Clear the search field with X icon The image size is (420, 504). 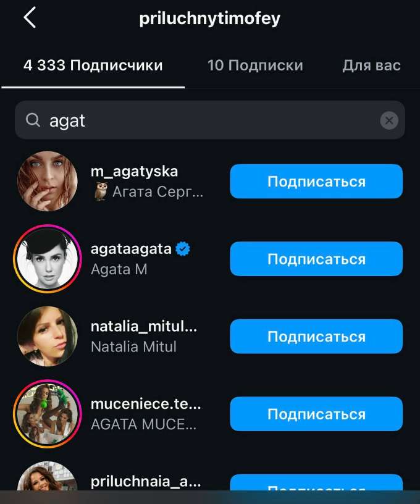(388, 120)
